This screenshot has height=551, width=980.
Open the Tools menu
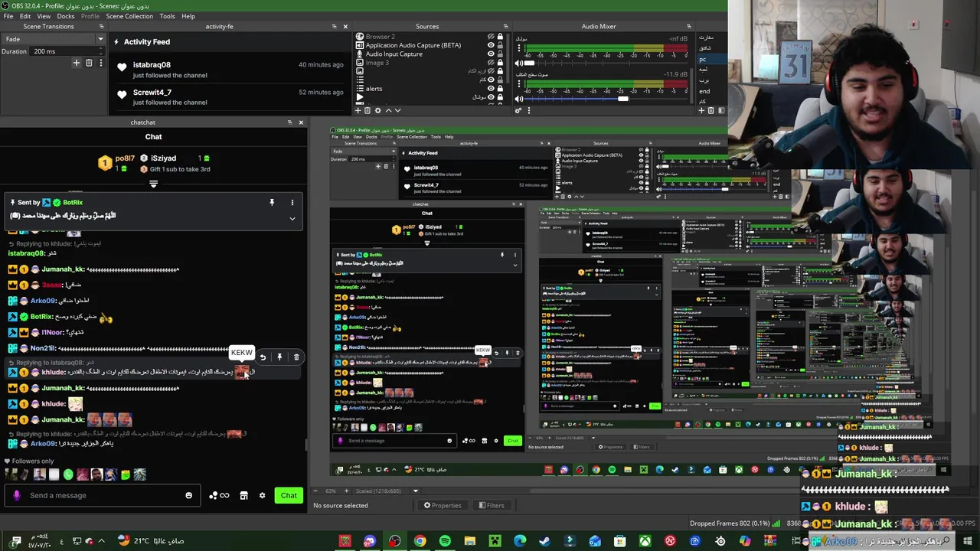click(167, 16)
